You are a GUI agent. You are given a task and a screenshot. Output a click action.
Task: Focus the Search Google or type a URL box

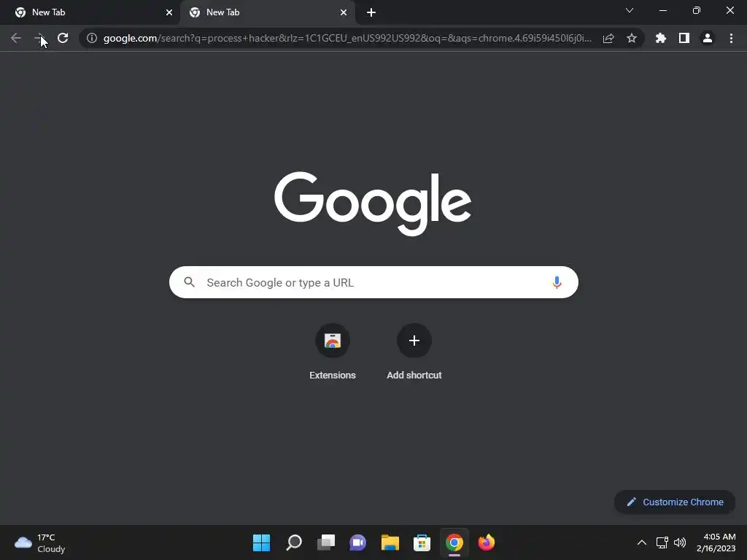tap(373, 282)
